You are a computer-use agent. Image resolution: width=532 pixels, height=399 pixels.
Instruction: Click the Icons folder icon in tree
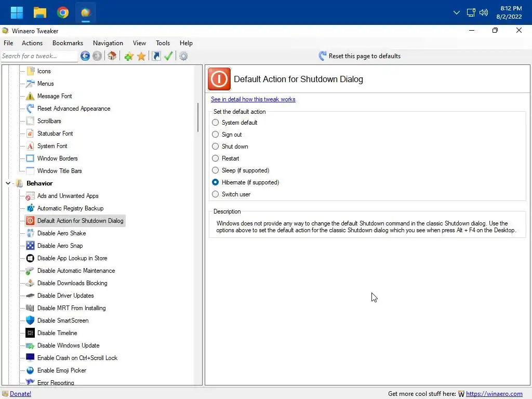pos(30,71)
